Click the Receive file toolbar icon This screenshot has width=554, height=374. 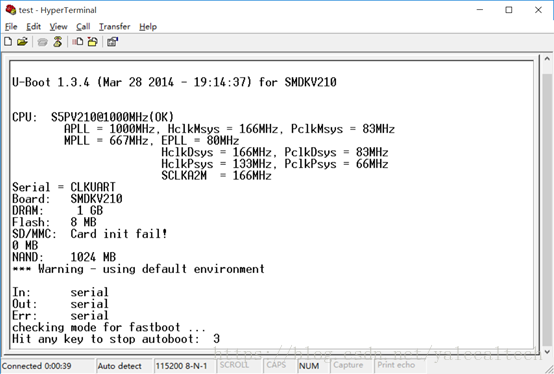tap(93, 42)
